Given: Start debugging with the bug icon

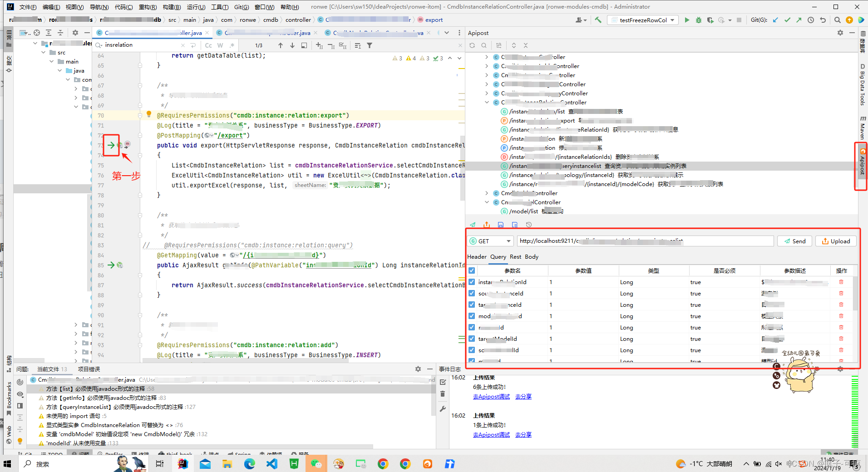Looking at the screenshot, I should point(699,20).
